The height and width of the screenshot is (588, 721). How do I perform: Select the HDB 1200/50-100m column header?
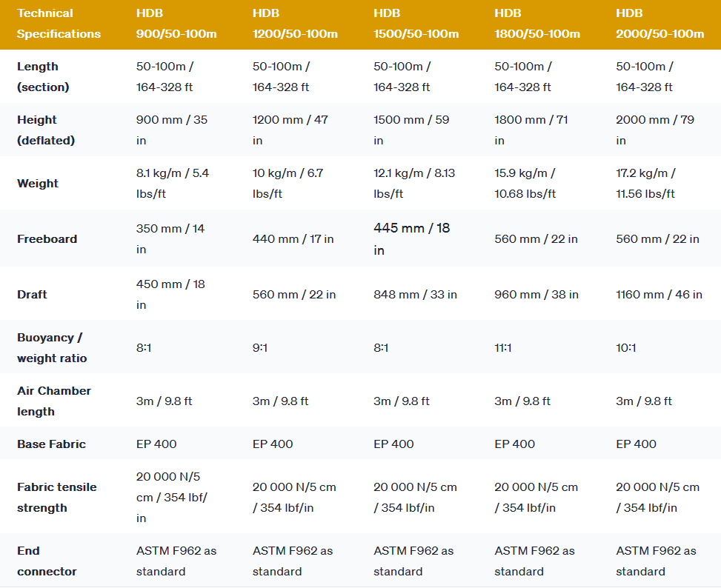pos(295,24)
